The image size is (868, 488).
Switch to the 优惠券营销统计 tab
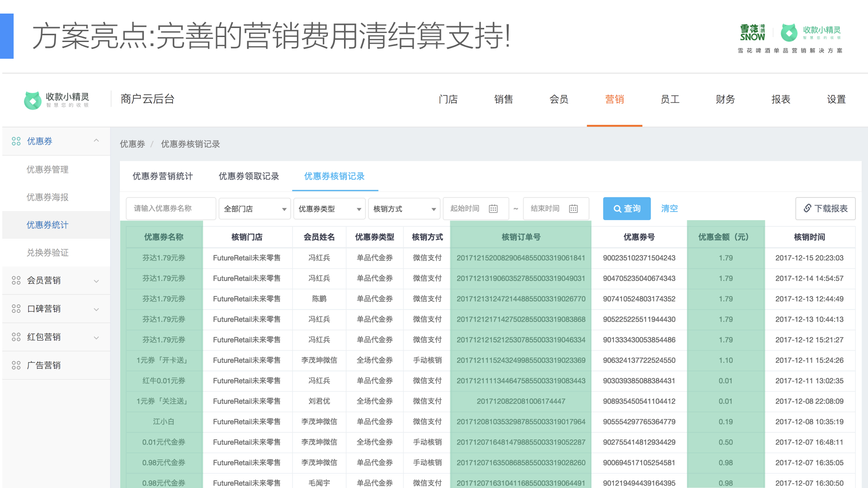pyautogui.click(x=163, y=176)
